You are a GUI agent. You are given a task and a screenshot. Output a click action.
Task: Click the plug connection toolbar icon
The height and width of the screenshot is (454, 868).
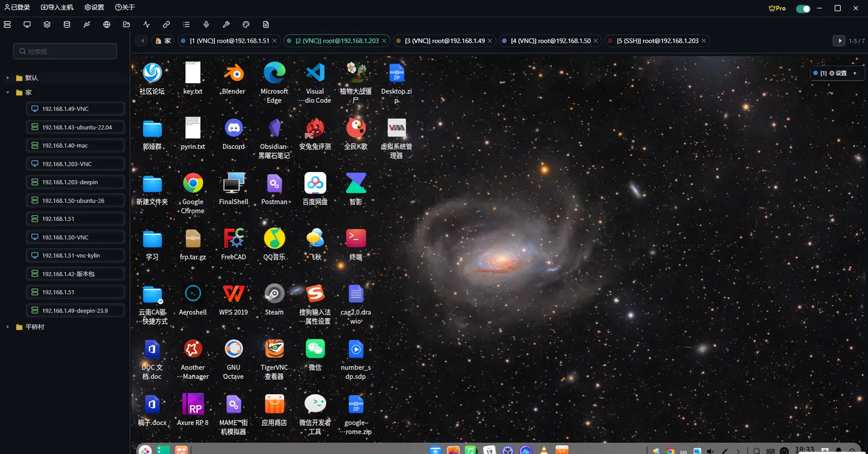87,25
